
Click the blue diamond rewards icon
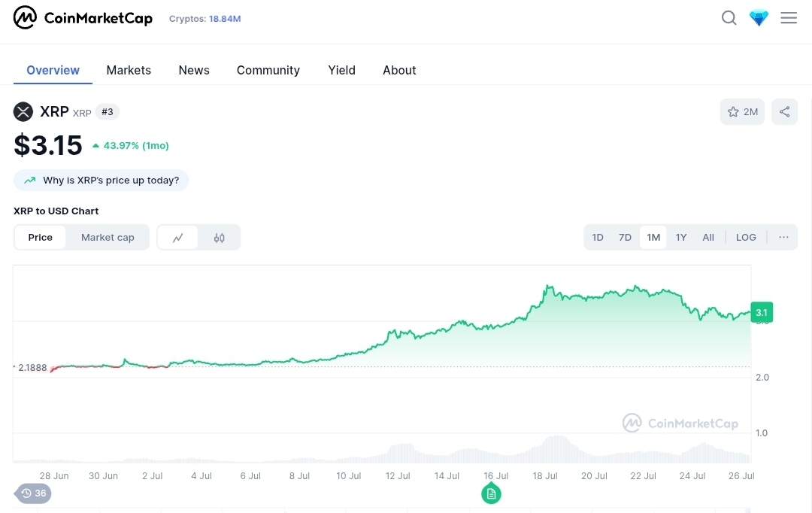pos(759,18)
